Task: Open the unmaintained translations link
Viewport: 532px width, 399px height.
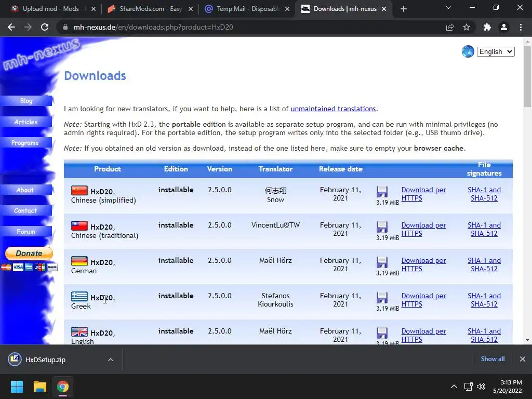Action: click(333, 109)
